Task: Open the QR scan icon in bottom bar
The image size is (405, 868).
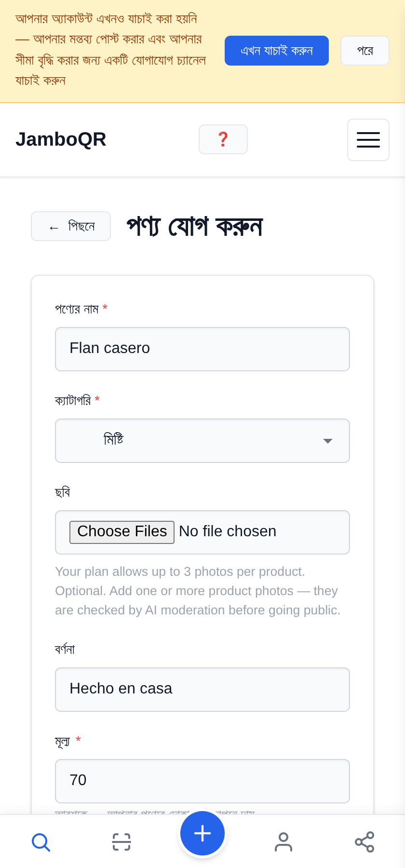Action: pyautogui.click(x=121, y=842)
